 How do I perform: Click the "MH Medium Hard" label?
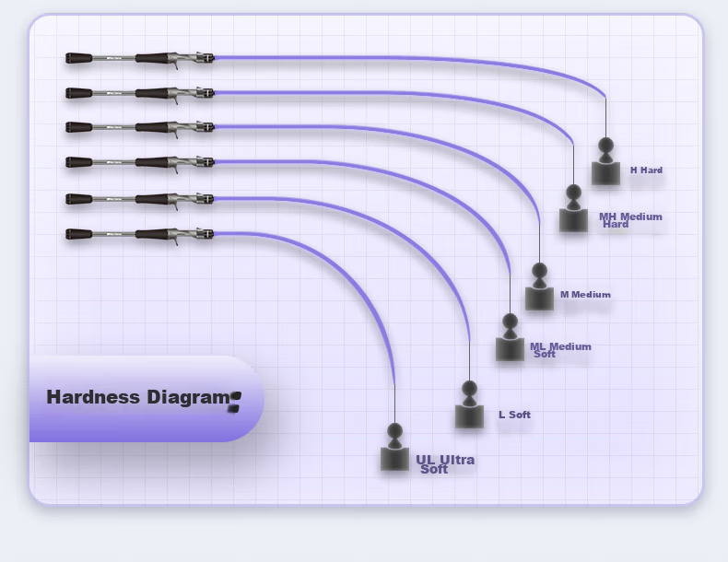click(x=630, y=220)
